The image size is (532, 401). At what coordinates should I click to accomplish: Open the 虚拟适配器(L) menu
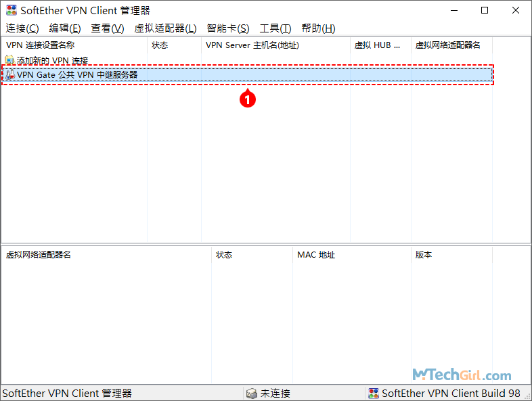[x=165, y=28]
